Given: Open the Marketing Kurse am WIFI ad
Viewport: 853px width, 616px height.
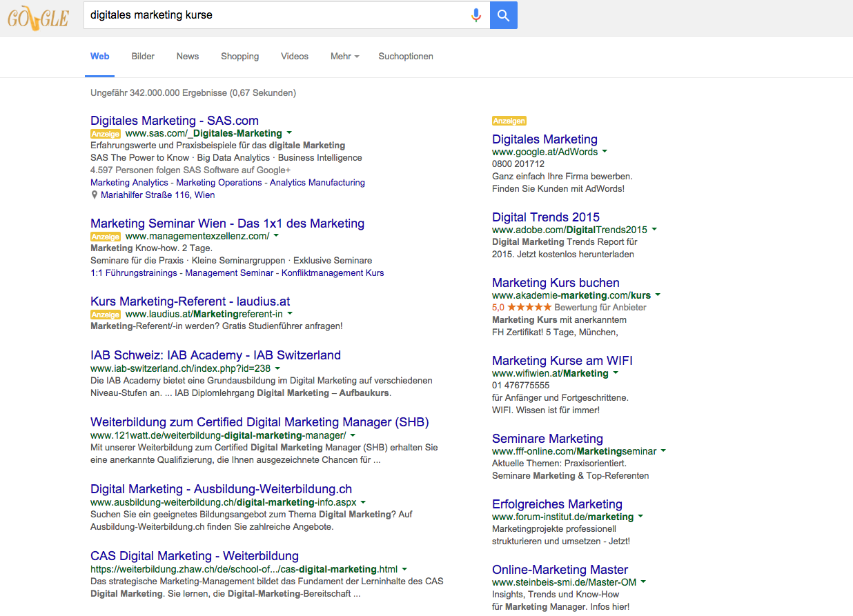Looking at the screenshot, I should click(x=562, y=361).
